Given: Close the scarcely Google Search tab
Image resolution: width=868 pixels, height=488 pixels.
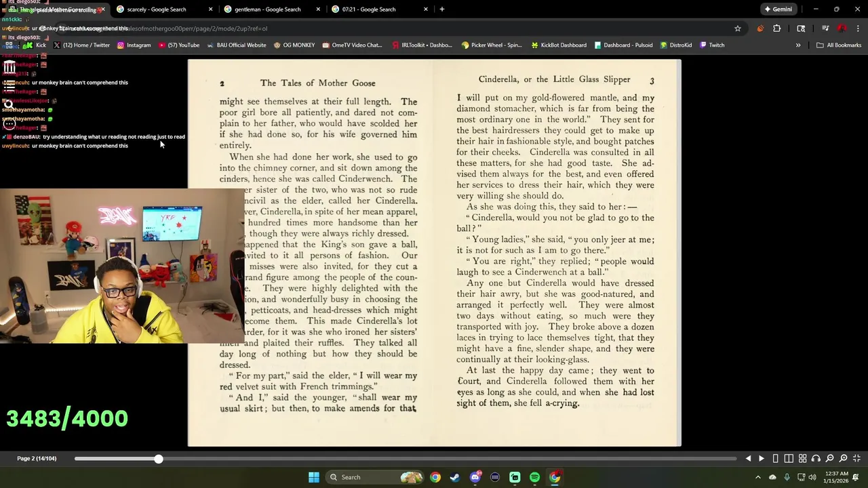Looking at the screenshot, I should (x=210, y=9).
